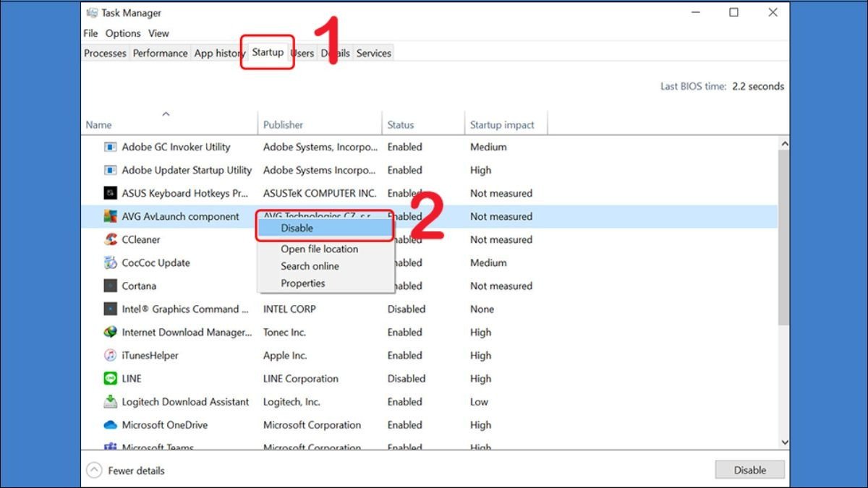Click the Startup impact column header

pyautogui.click(x=502, y=124)
